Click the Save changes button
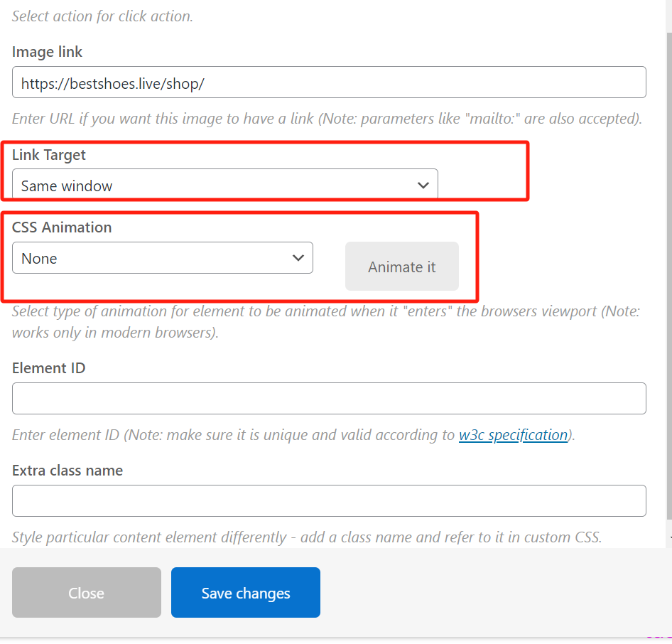The width and height of the screenshot is (672, 644). tap(246, 593)
